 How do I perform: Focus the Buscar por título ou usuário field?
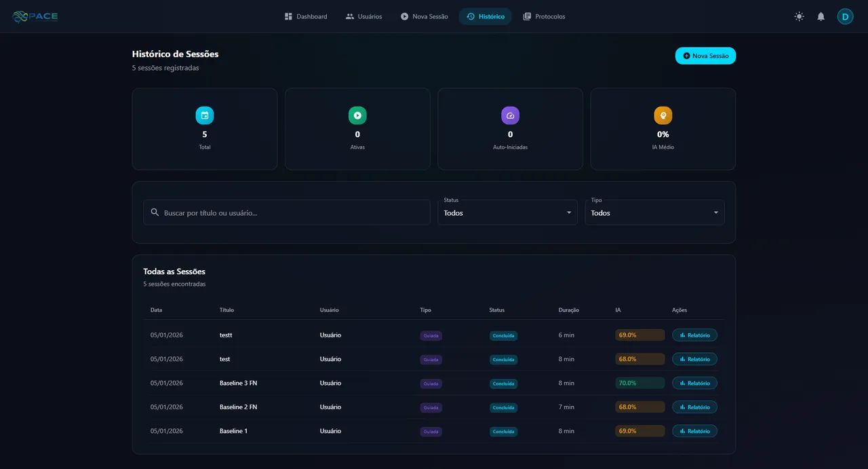click(287, 212)
